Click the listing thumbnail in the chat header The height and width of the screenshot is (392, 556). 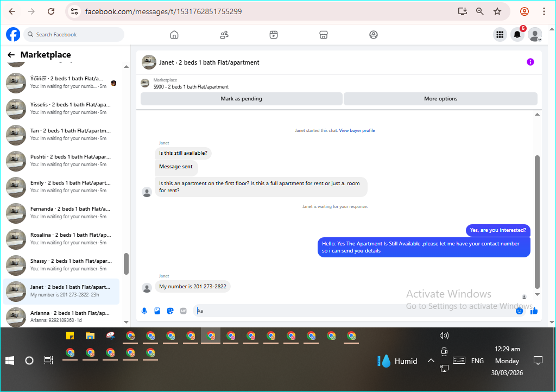(x=144, y=83)
